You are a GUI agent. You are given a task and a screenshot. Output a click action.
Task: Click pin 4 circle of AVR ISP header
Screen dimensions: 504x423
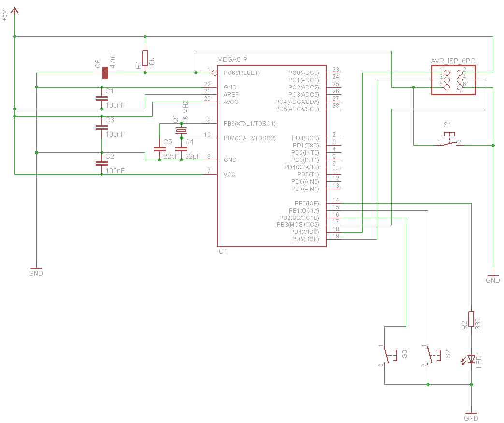[460, 80]
